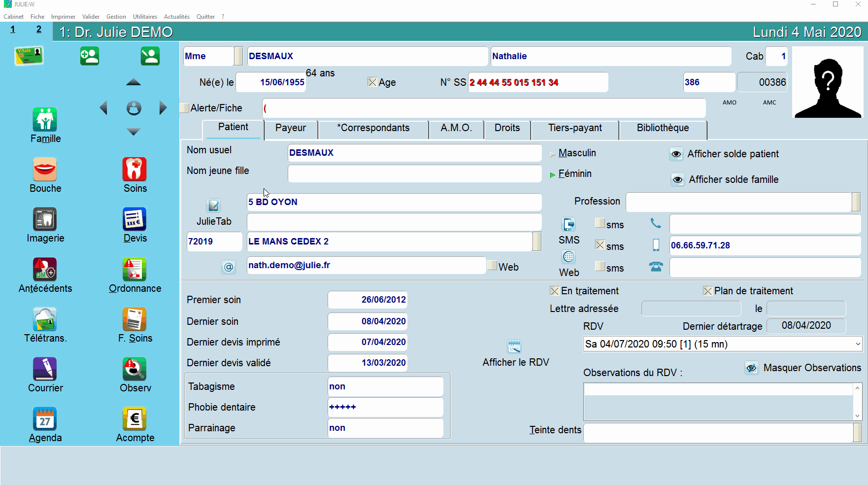The image size is (868, 485).
Task: Click the Carte Vitale card icon
Action: point(29,56)
